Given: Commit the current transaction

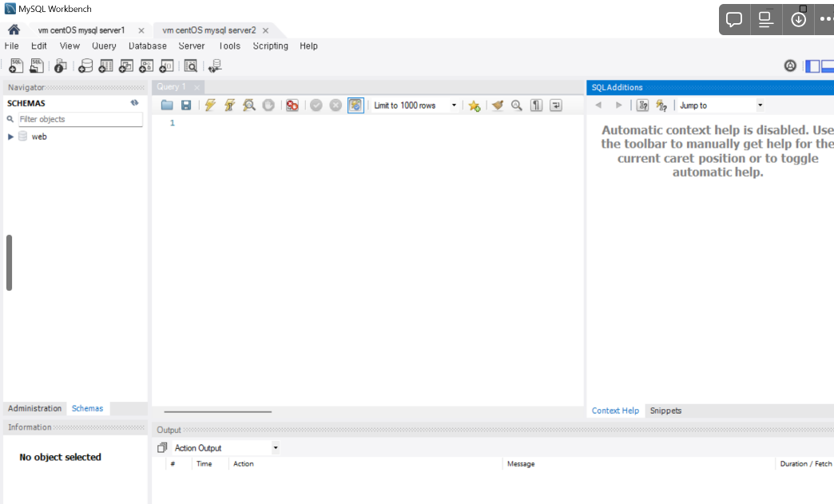Looking at the screenshot, I should click(x=316, y=105).
